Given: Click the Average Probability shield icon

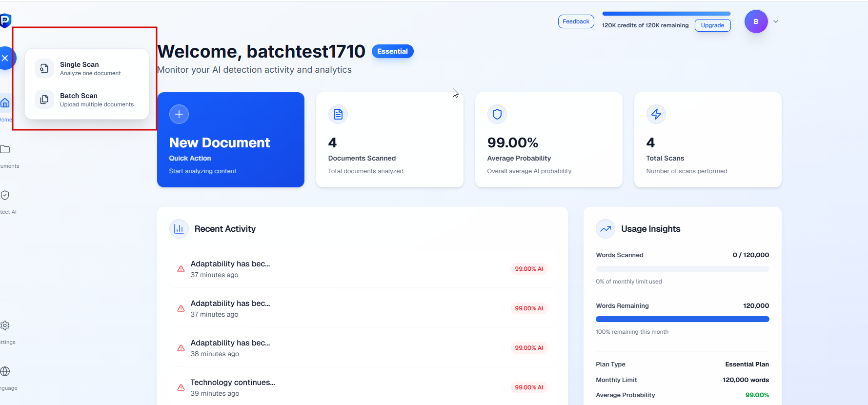Looking at the screenshot, I should pos(497,114).
